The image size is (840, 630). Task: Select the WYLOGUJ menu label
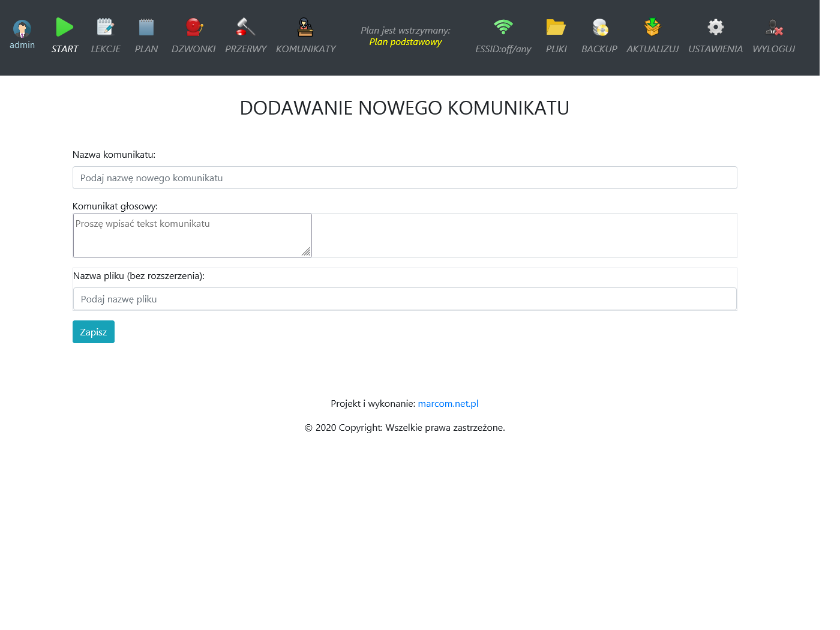coord(774,49)
